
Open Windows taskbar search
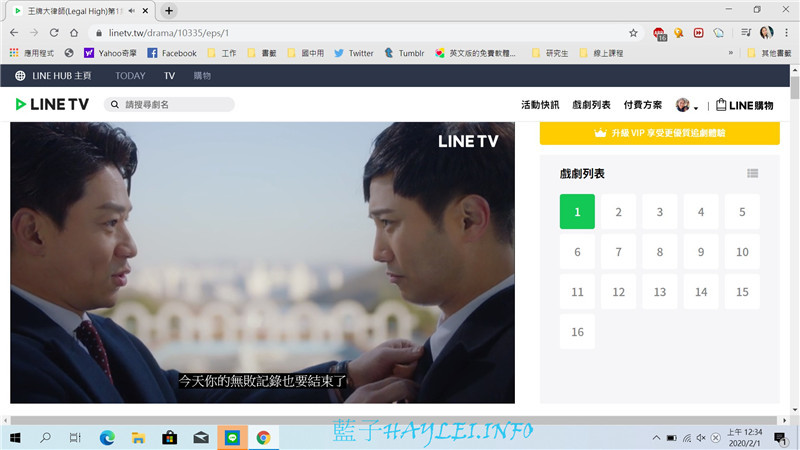(45, 438)
